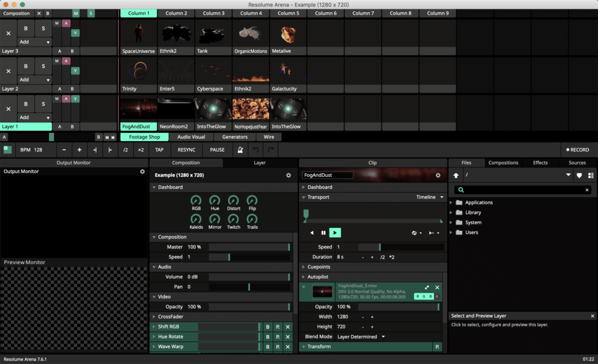This screenshot has height=364, width=598.
Task: Toggle the composition S button
Action: point(91,13)
